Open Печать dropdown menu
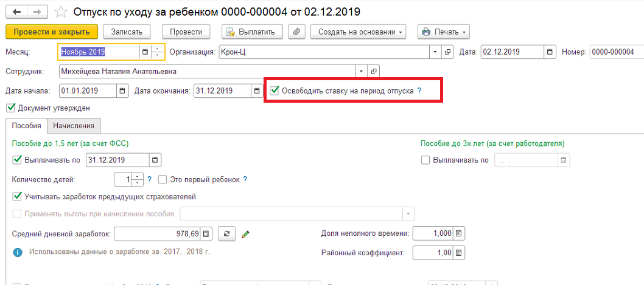Screen dimensions: 644x285 444,32
